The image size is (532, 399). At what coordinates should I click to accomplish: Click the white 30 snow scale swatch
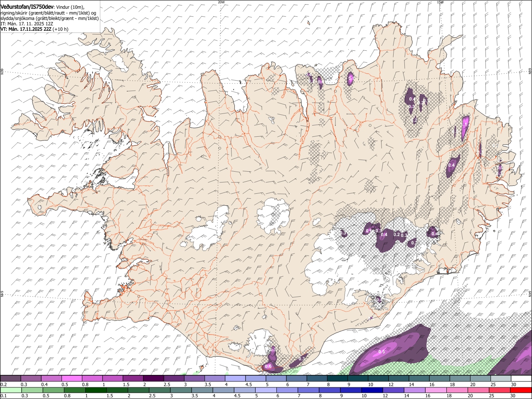(x=521, y=378)
